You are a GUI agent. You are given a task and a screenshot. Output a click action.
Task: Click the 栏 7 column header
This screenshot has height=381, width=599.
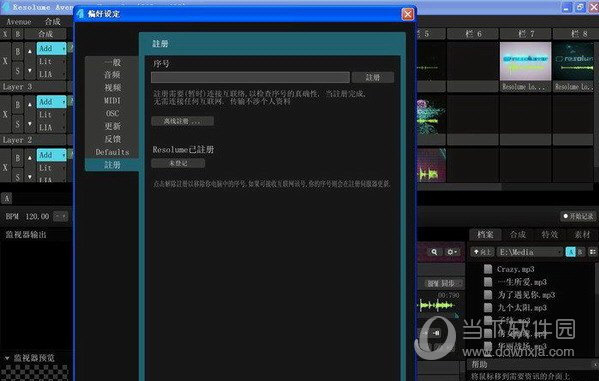526,34
